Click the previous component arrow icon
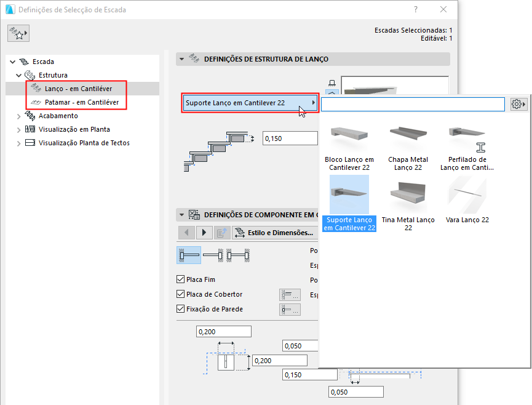 188,233
